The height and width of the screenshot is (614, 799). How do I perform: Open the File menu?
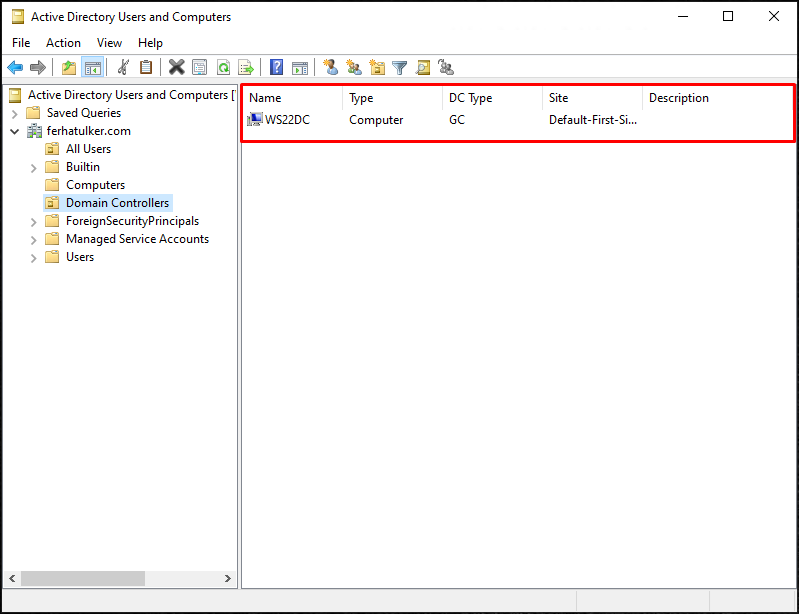pyautogui.click(x=21, y=43)
